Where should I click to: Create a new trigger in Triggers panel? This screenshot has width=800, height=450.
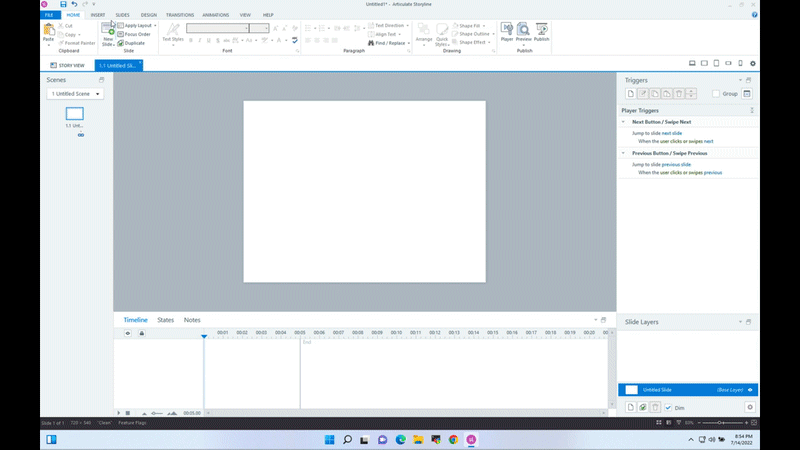630,93
